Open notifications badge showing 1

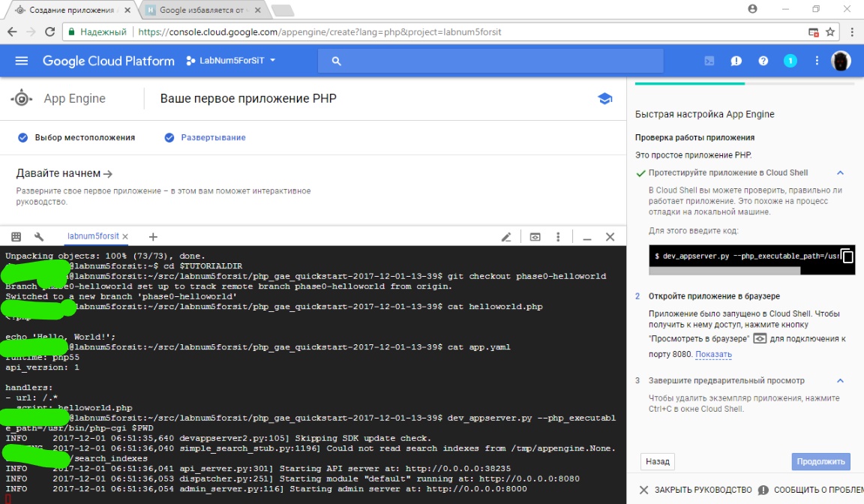pos(790,61)
